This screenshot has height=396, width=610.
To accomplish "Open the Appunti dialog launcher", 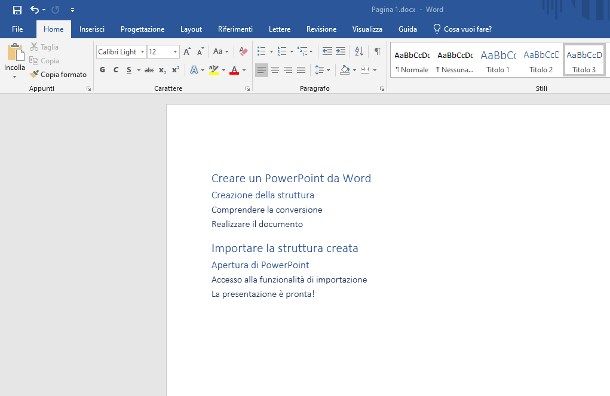I will [x=89, y=89].
